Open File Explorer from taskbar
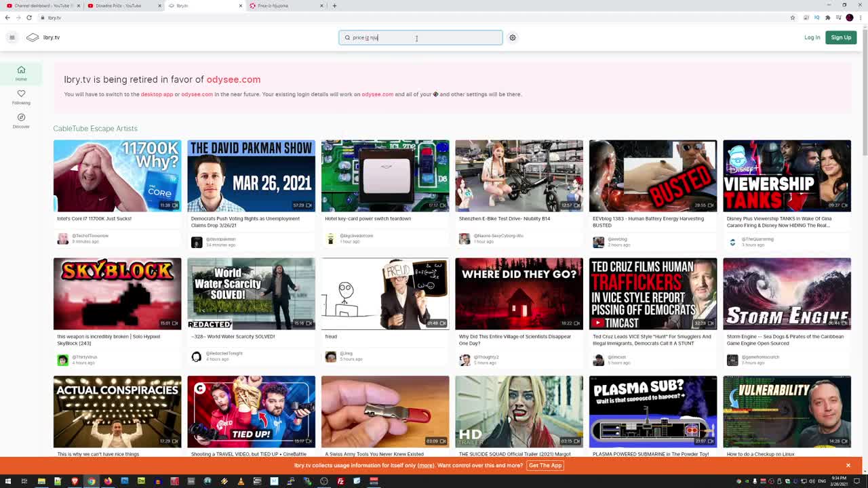The image size is (868, 488). click(41, 481)
